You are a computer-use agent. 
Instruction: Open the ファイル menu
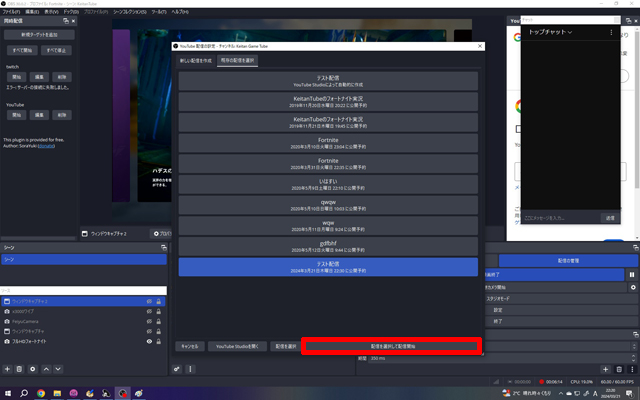pos(11,12)
